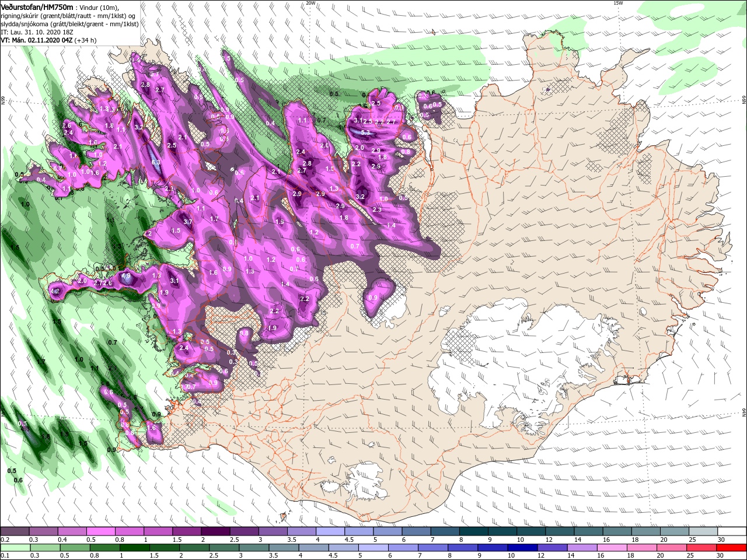This screenshot has height=560, width=747.
Task: Click the '30' label under bottom legend row
Action: tap(721, 556)
